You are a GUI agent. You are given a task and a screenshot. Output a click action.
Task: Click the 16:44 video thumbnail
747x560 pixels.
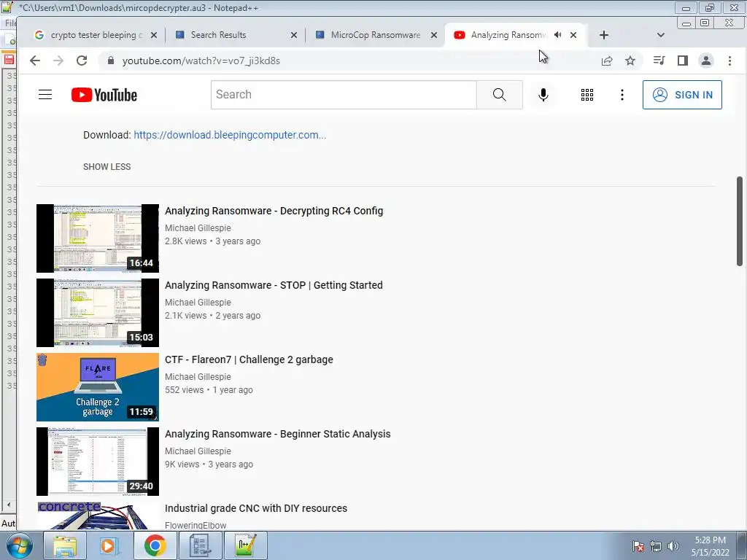(98, 238)
